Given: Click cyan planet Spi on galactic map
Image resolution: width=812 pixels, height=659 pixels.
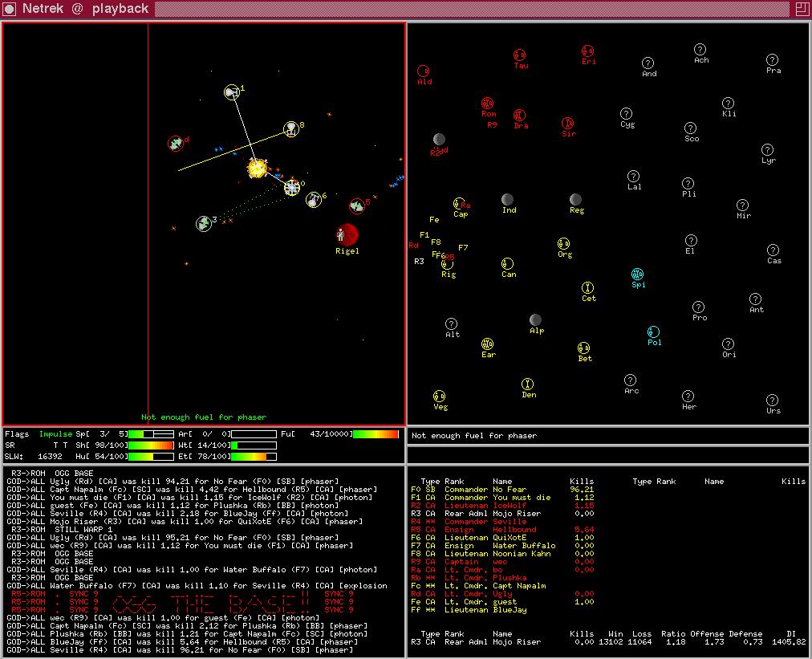Looking at the screenshot, I should 637,274.
